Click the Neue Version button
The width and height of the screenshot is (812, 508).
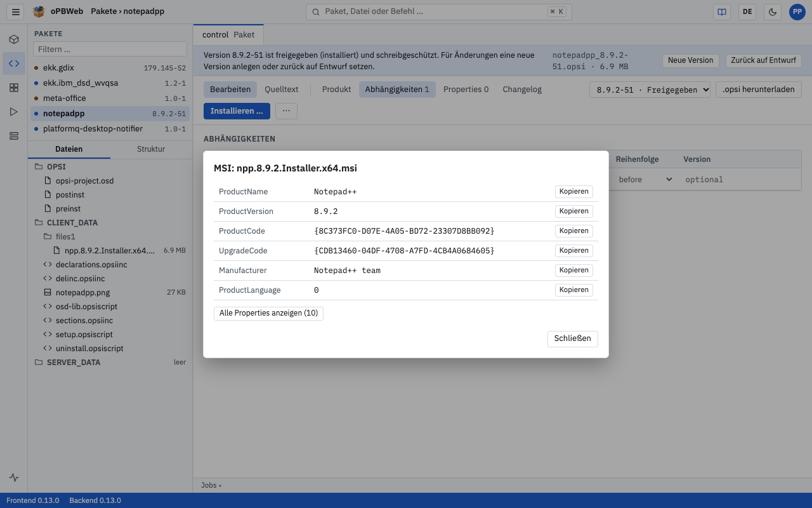[691, 60]
